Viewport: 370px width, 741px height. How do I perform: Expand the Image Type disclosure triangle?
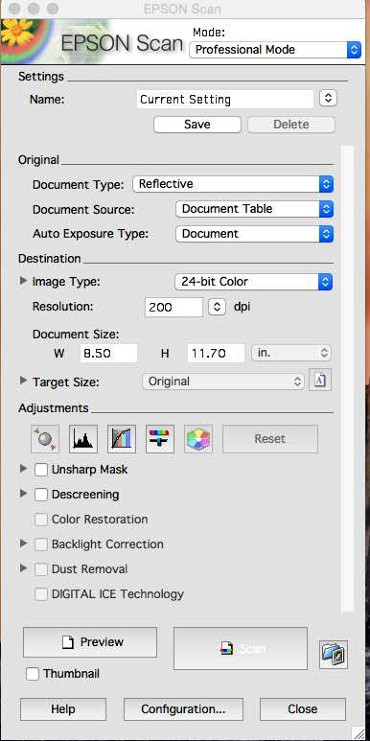23,281
